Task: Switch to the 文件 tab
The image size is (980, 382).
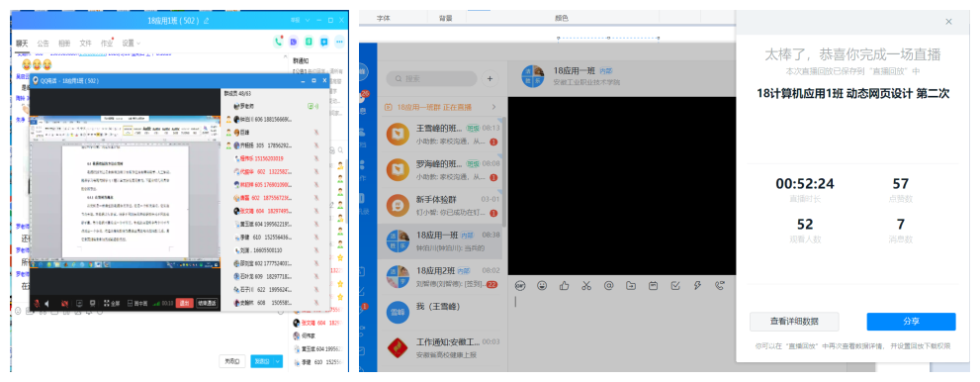Action: coord(86,44)
